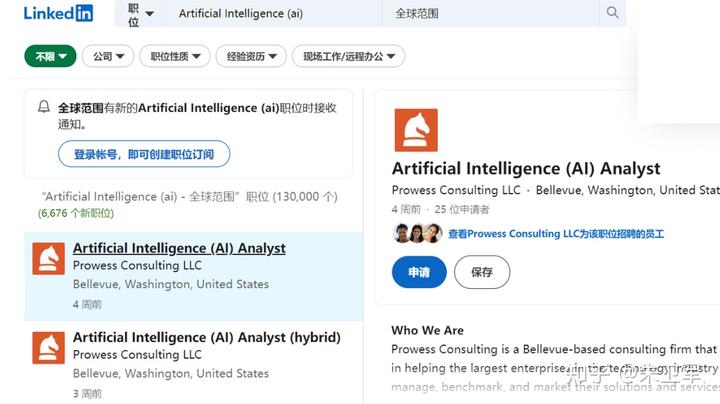This screenshot has width=720, height=404.
Task: Expand the 不限 time filter
Action: 51,56
